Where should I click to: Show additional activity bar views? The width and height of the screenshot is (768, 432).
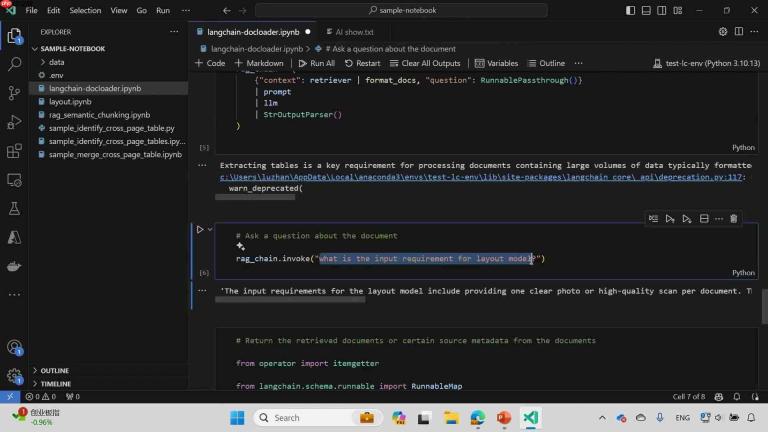[x=14, y=295]
